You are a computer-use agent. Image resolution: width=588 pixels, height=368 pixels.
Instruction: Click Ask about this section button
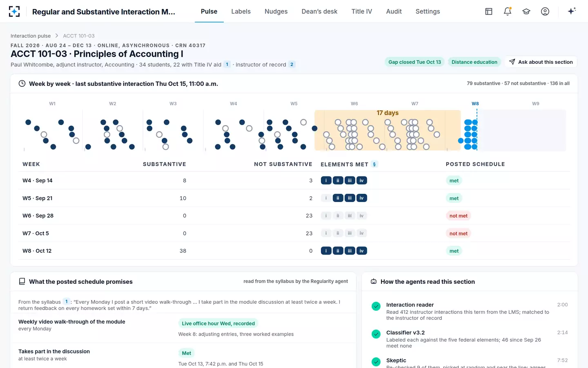(x=541, y=62)
